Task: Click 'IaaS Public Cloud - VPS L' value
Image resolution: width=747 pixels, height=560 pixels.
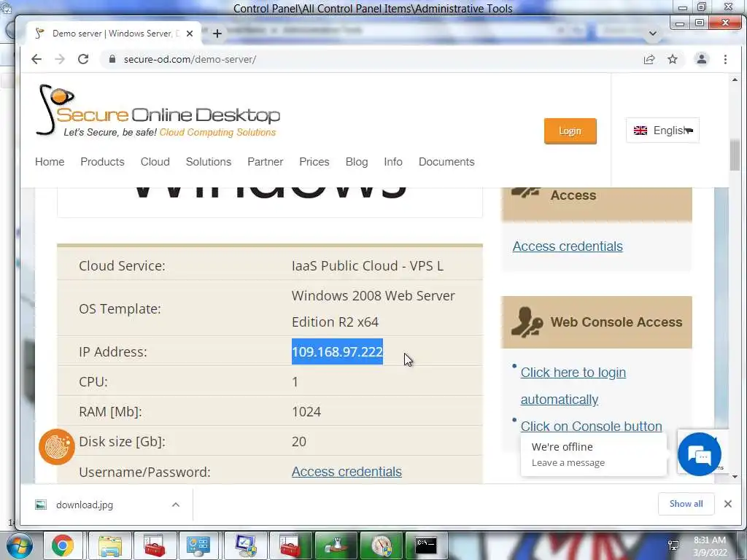Action: pyautogui.click(x=368, y=265)
